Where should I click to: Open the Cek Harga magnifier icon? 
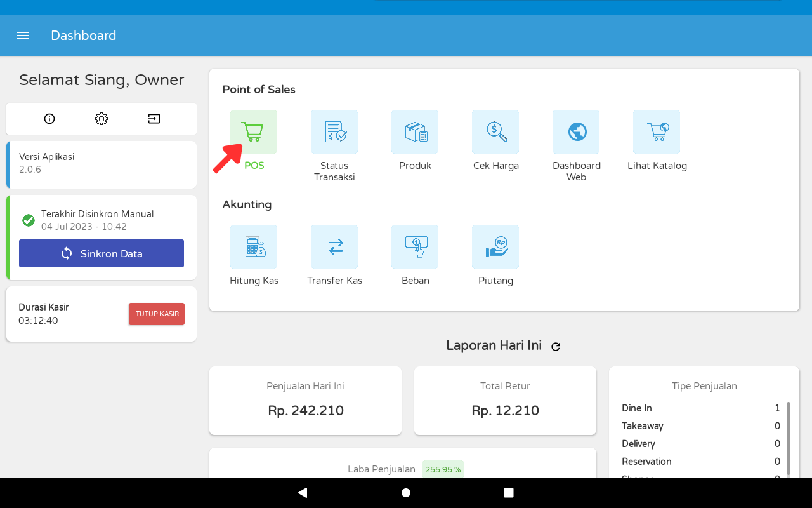[495, 131]
